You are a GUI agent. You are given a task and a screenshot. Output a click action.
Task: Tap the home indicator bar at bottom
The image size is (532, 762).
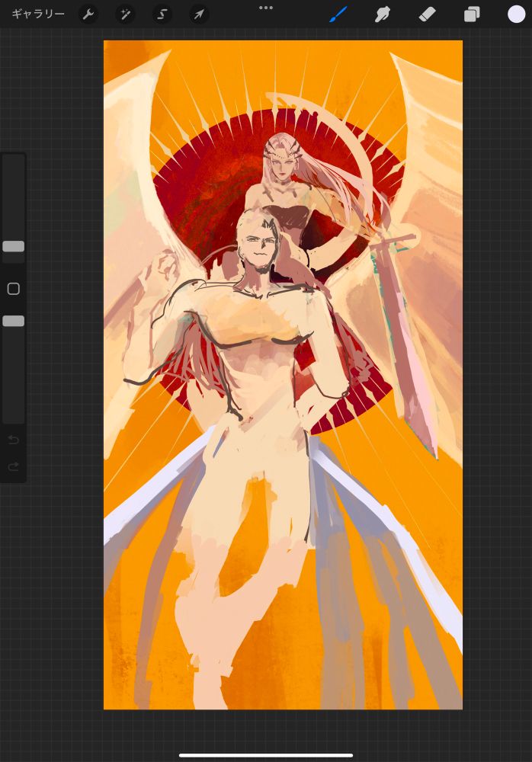coord(266,755)
